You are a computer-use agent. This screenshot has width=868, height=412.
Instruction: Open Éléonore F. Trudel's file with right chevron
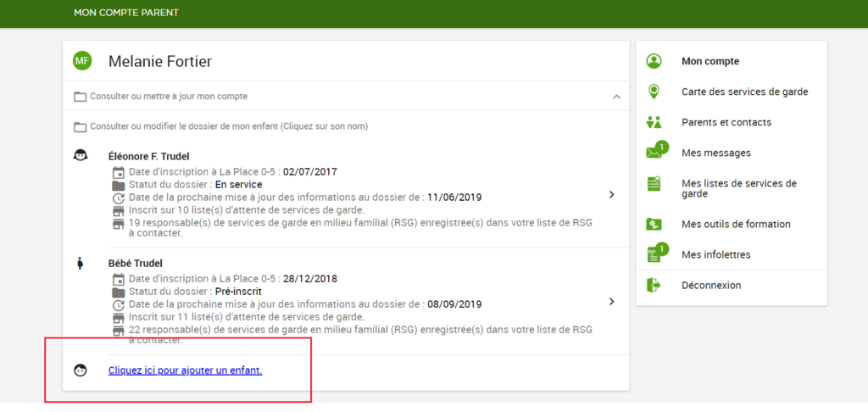click(612, 195)
